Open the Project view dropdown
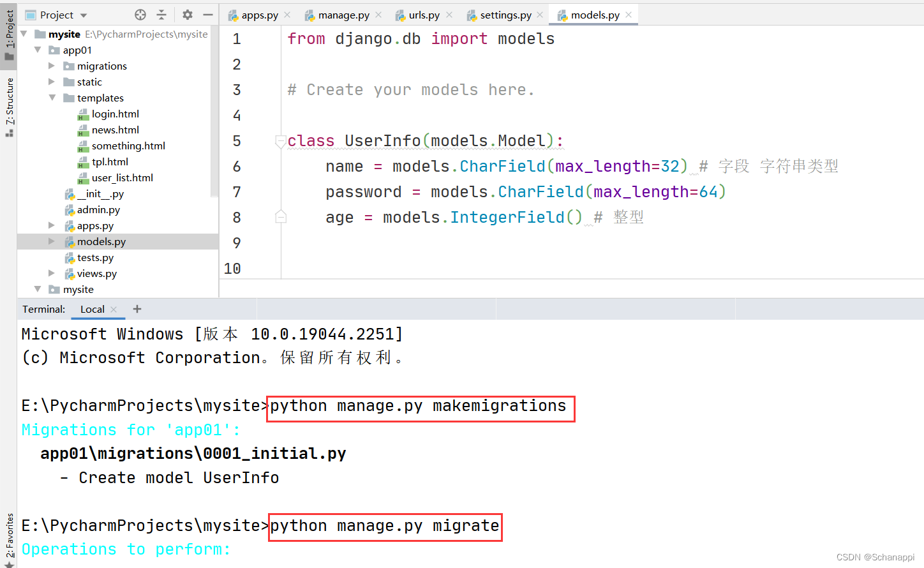Image resolution: width=924 pixels, height=568 pixels. tap(84, 15)
